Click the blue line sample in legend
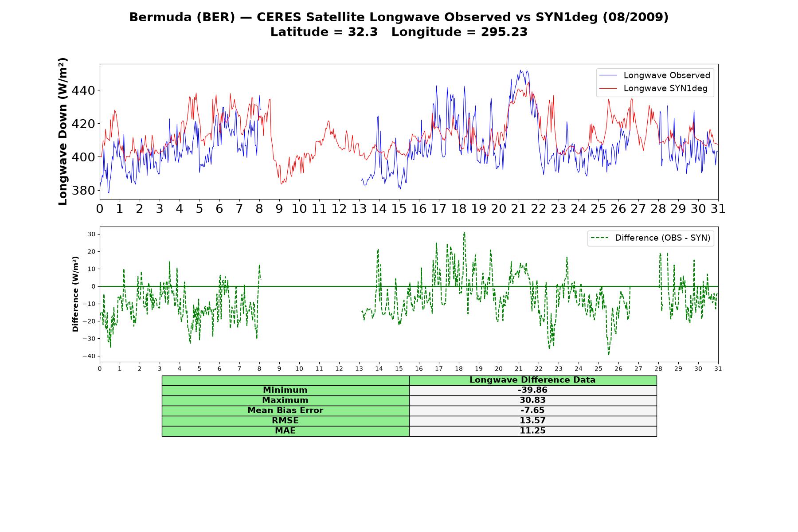Viewport: 798px width, 532px height. [x=608, y=75]
